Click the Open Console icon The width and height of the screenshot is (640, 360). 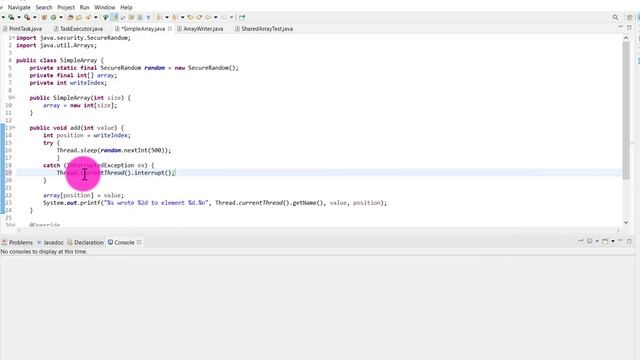605,241
